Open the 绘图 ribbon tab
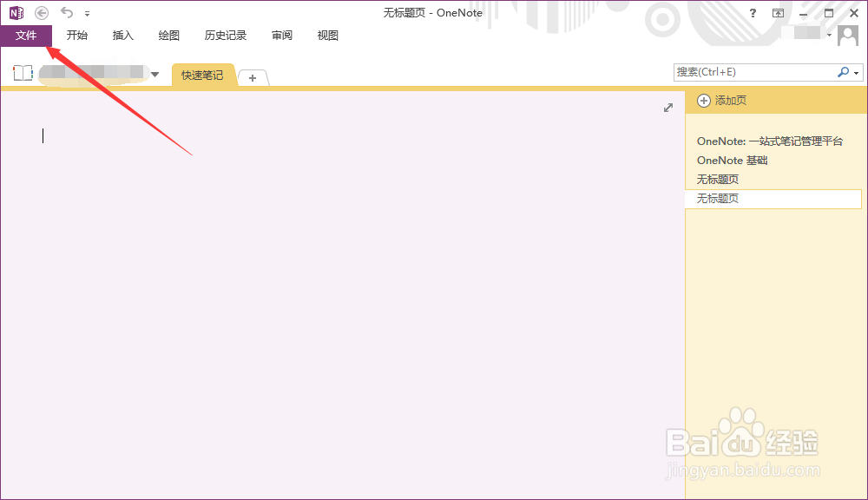868x500 pixels. [x=169, y=36]
